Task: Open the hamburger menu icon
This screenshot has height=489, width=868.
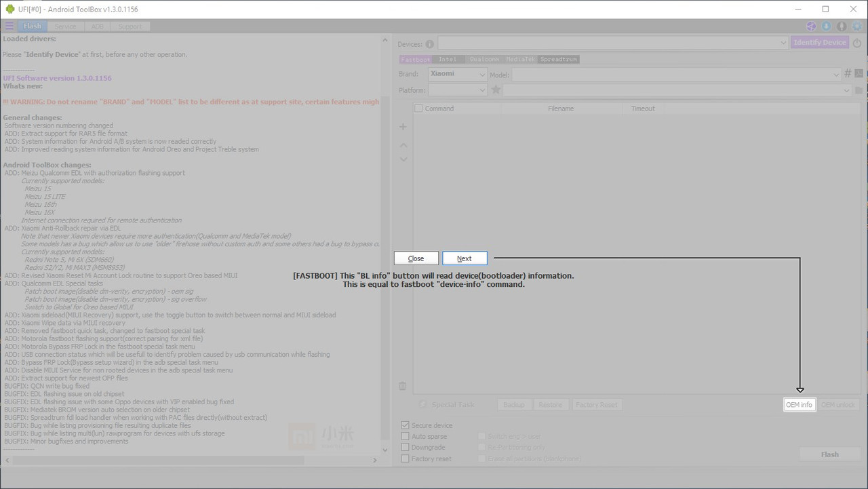Action: pyautogui.click(x=9, y=26)
